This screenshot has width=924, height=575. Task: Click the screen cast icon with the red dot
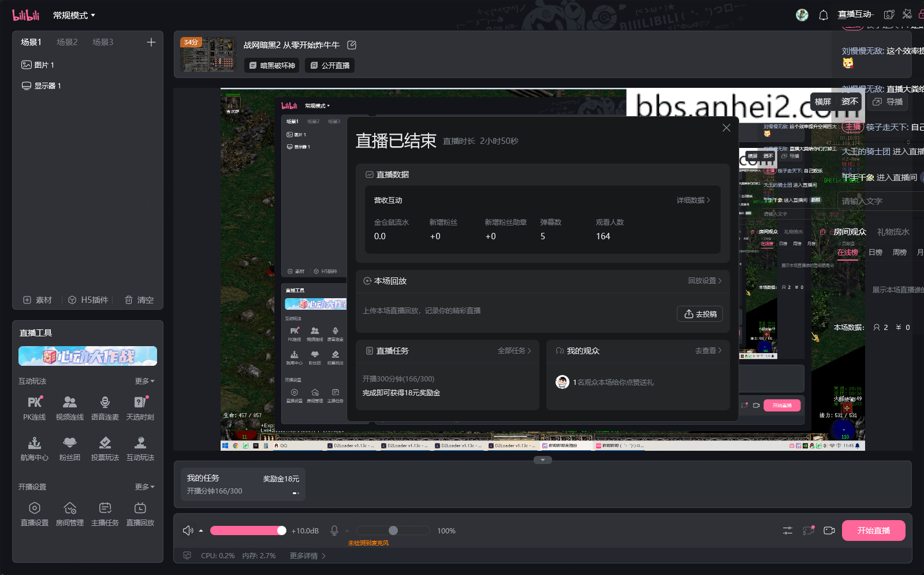point(808,531)
